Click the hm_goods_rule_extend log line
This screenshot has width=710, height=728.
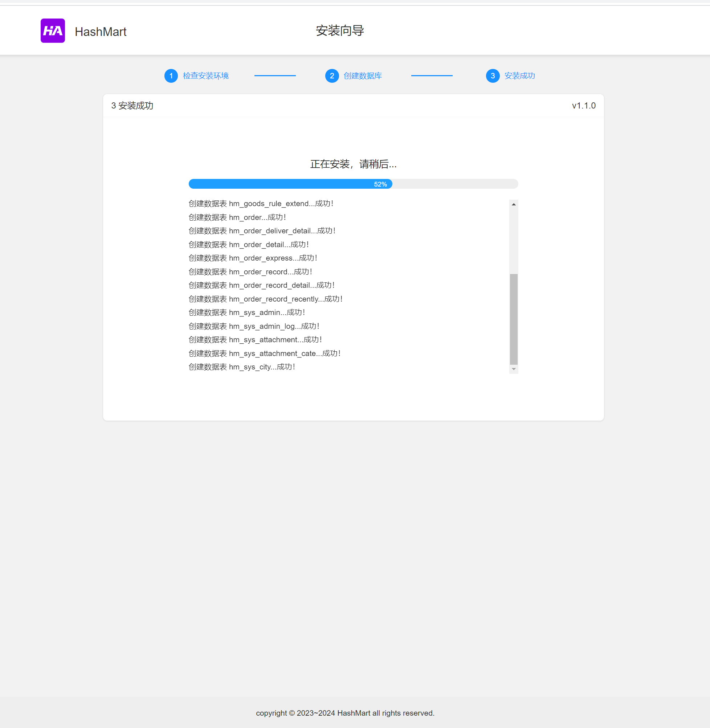(261, 204)
